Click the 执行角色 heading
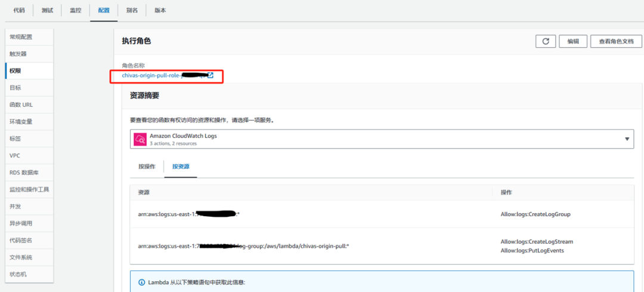 click(x=137, y=41)
